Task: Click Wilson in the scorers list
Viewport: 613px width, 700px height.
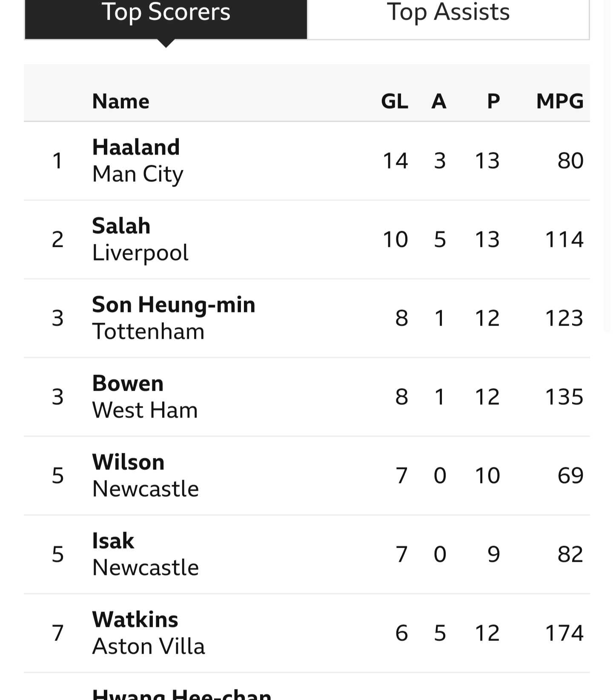Action: point(128,462)
